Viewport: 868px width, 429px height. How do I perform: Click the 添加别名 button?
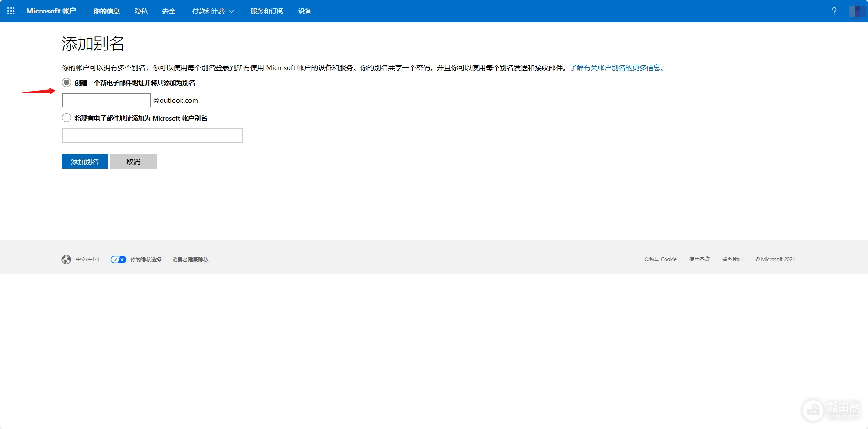pyautogui.click(x=85, y=161)
